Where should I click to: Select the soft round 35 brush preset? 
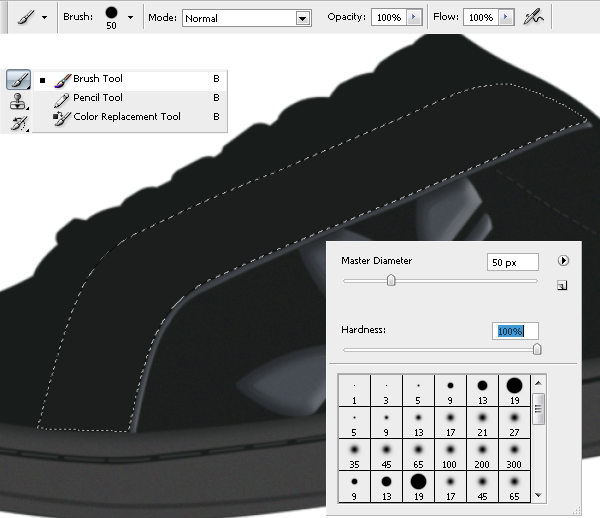click(x=354, y=455)
